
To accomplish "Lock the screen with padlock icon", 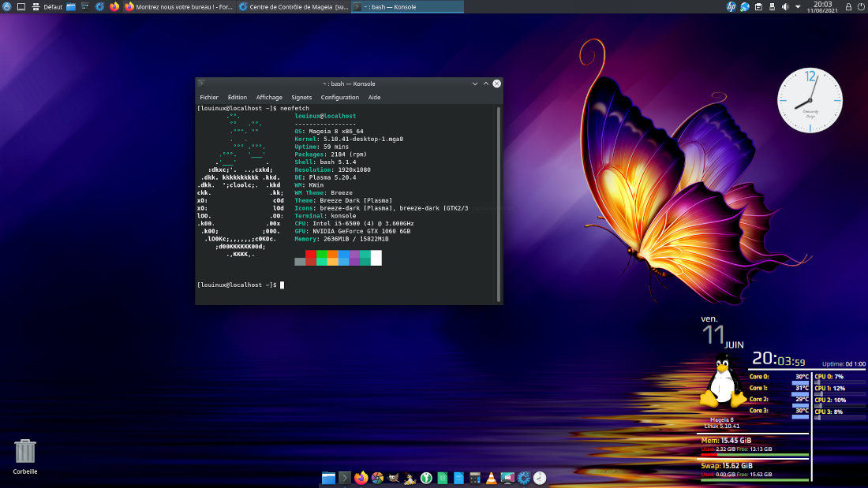I will click(x=848, y=6).
